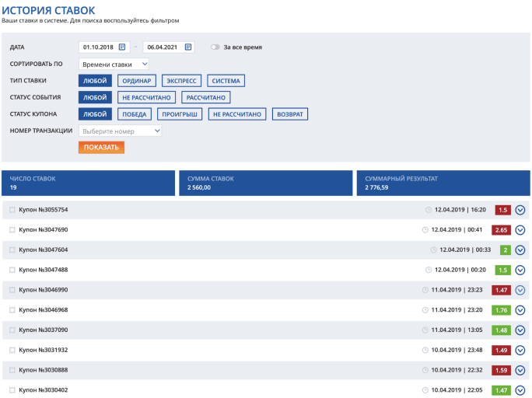Click ticket icon of coupon №3030888
The image size is (532, 398).
[12, 370]
